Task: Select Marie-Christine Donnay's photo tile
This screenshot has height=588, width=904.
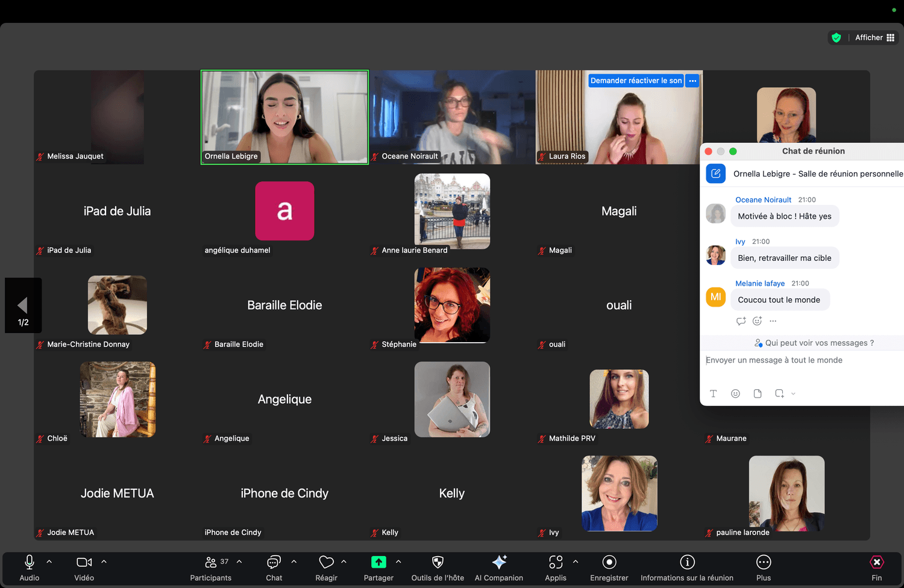Action: point(118,305)
